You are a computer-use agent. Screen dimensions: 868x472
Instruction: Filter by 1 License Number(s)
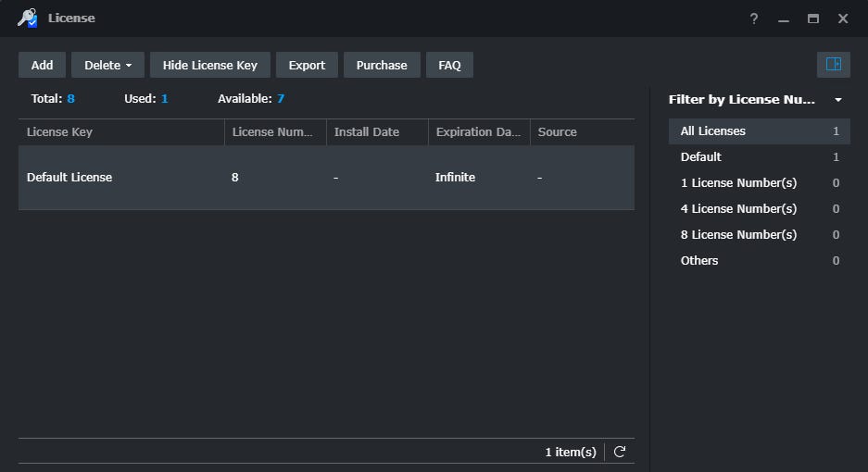click(x=759, y=183)
